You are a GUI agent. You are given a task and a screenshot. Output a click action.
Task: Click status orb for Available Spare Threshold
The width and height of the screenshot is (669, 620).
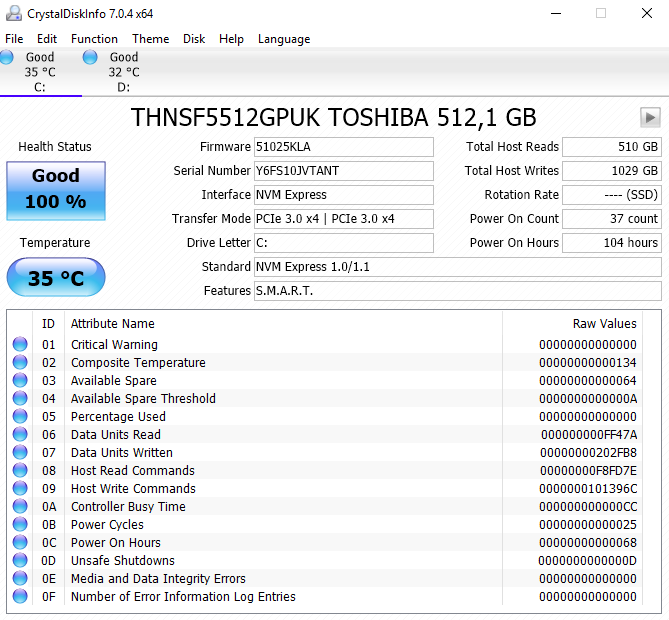pyautogui.click(x=20, y=398)
